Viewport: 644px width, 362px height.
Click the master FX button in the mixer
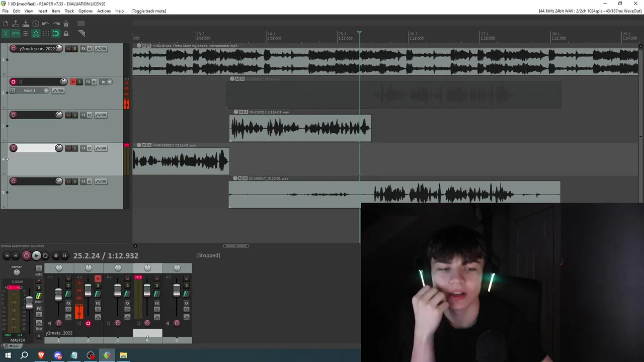[39, 309]
